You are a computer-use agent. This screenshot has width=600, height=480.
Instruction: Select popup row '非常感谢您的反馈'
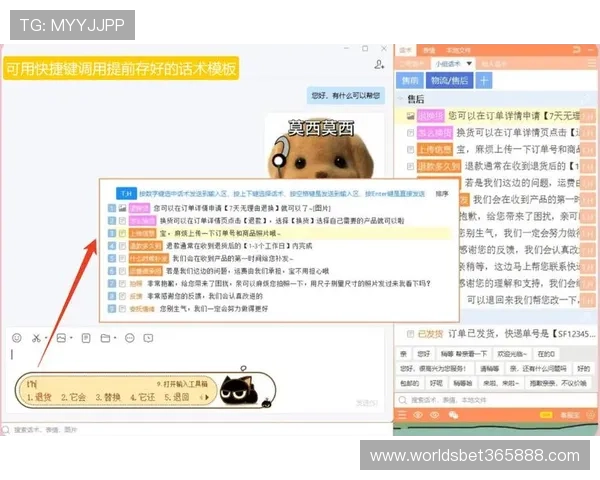click(279, 296)
